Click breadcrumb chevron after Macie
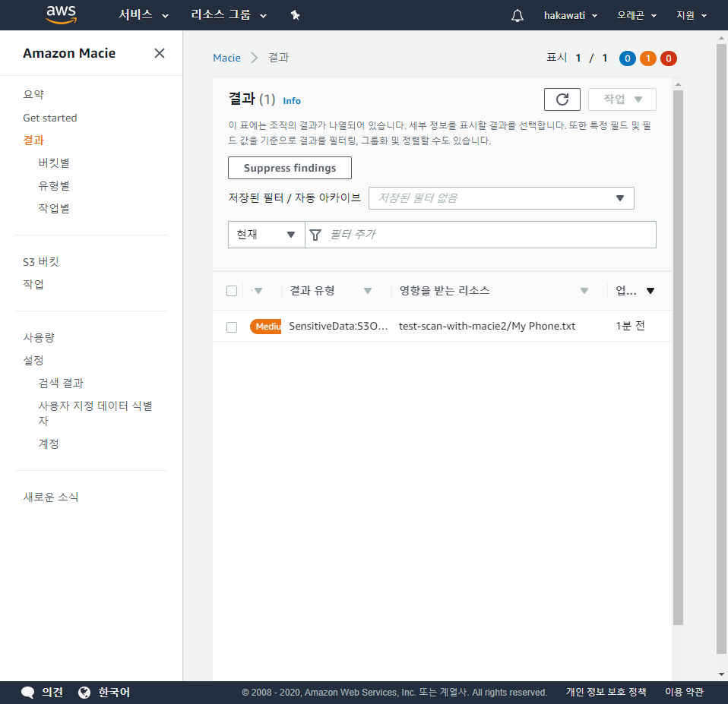This screenshot has width=728, height=704. pyautogui.click(x=254, y=58)
